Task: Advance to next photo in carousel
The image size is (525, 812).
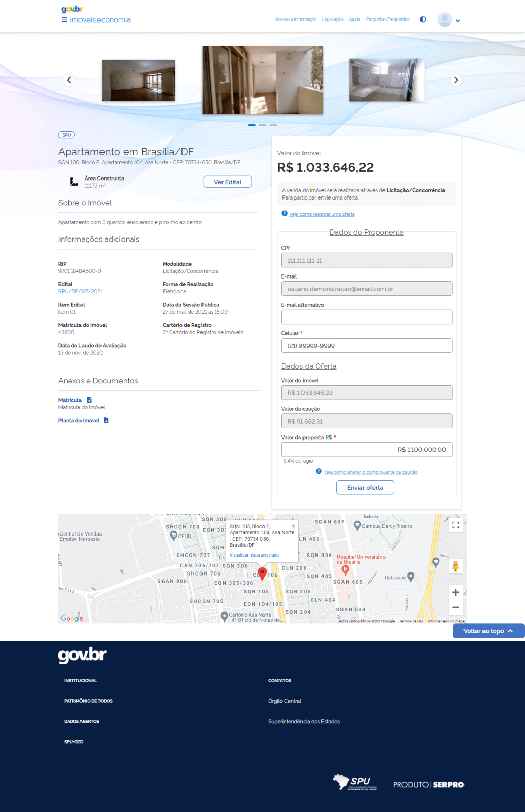Action: coord(456,80)
